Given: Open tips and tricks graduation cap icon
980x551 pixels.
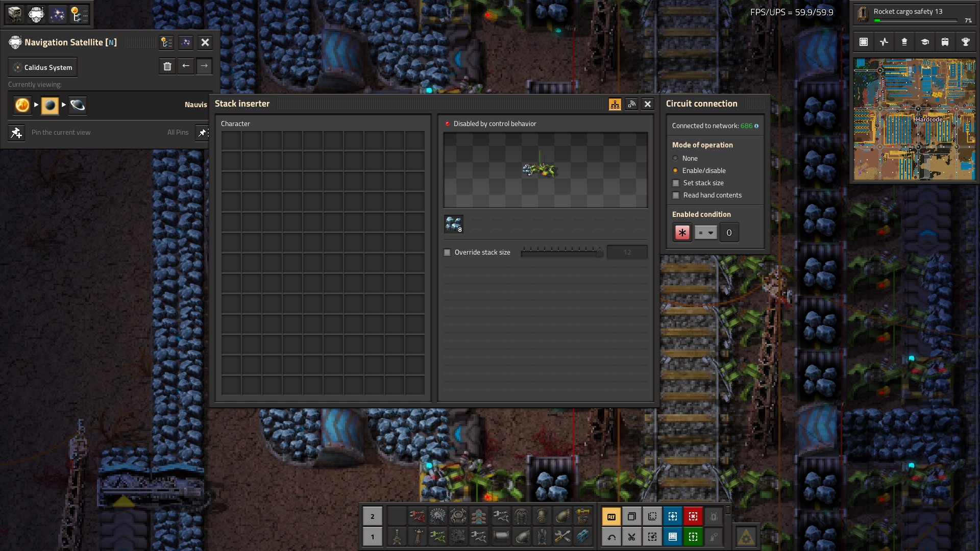Looking at the screenshot, I should click(925, 42).
